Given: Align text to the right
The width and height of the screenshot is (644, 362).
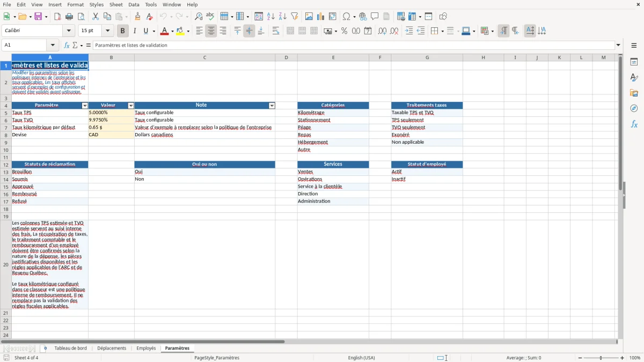Looking at the screenshot, I should click(223, 31).
